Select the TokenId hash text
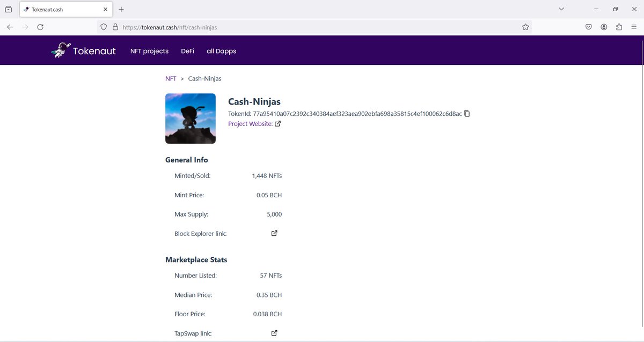 (x=357, y=114)
